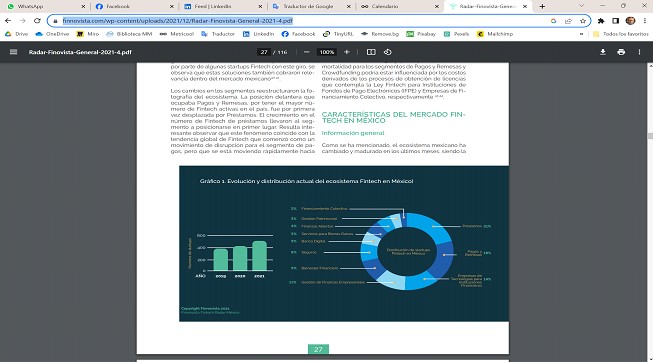Open the PDF sidebar menu icon
653x362 pixels.
point(13,52)
